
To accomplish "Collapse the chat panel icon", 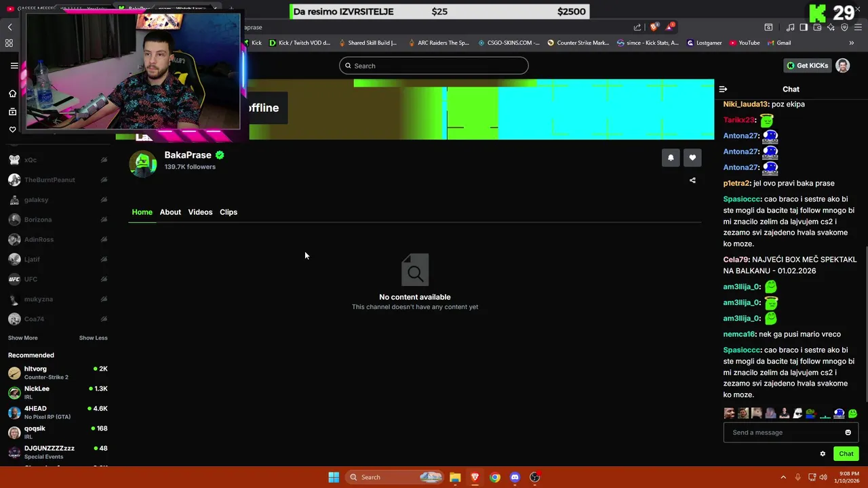I will click(x=723, y=89).
